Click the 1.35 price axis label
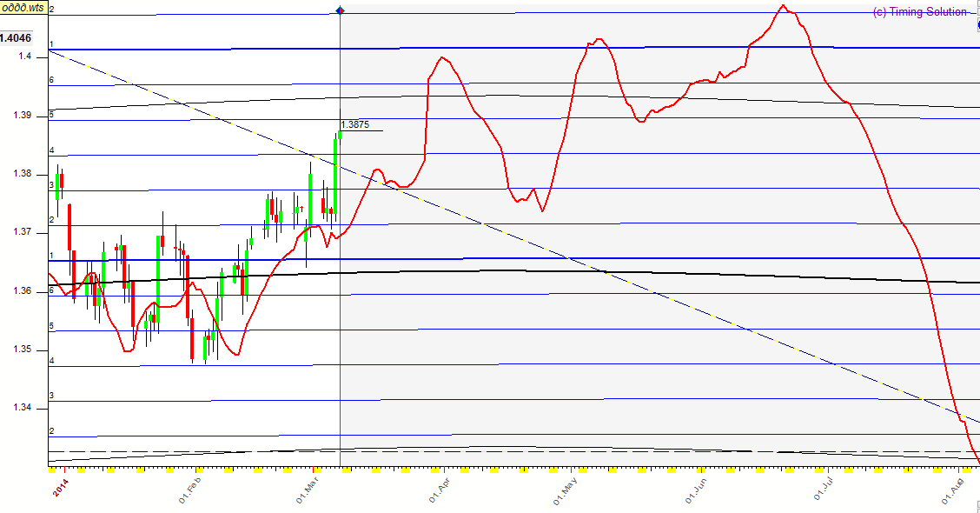Viewport: 980px width, 513px height. tap(10, 350)
